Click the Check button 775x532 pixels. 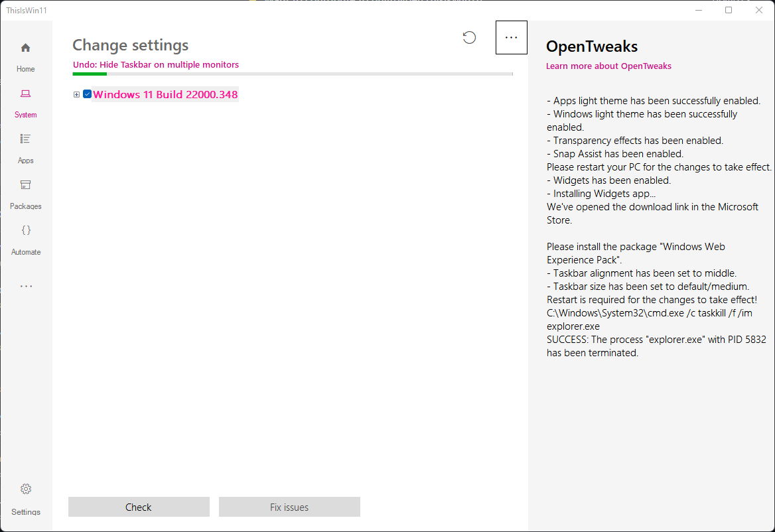point(138,506)
